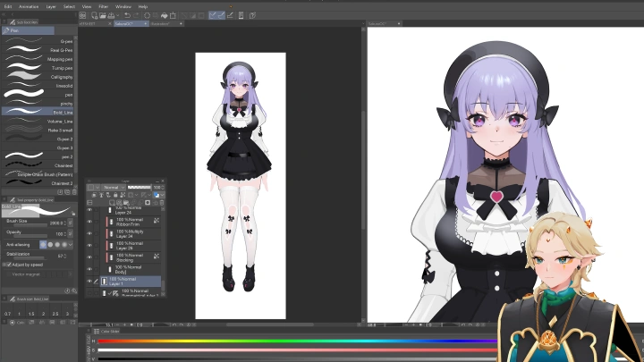Screen dimensions: 644x362
Task: Toggle Set as Draft Layer icon
Action: [108, 195]
